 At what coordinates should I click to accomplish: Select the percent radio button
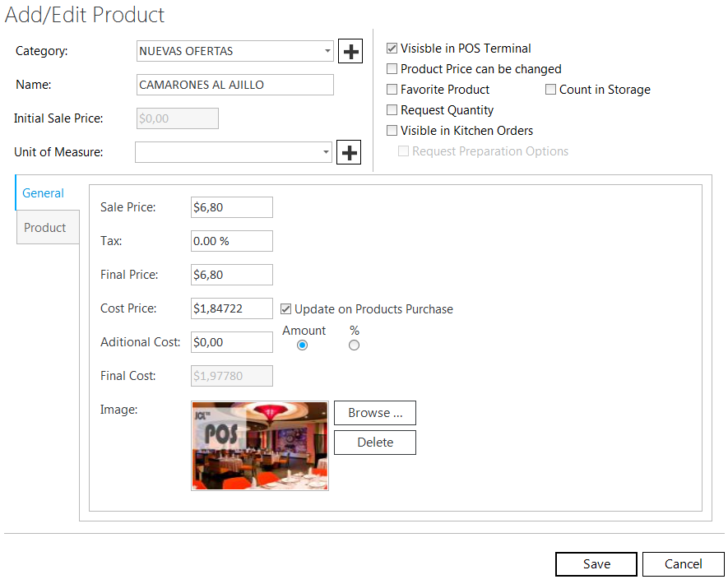[x=354, y=345]
